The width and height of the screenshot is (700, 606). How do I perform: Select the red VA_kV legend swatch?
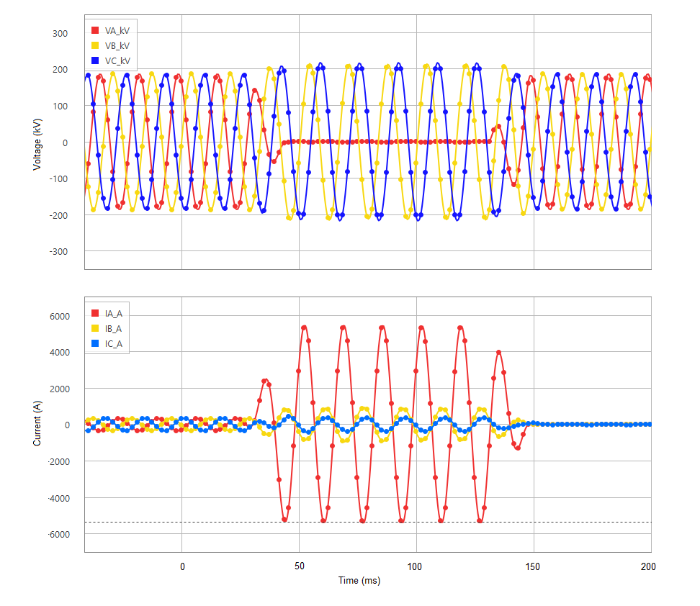pos(95,30)
